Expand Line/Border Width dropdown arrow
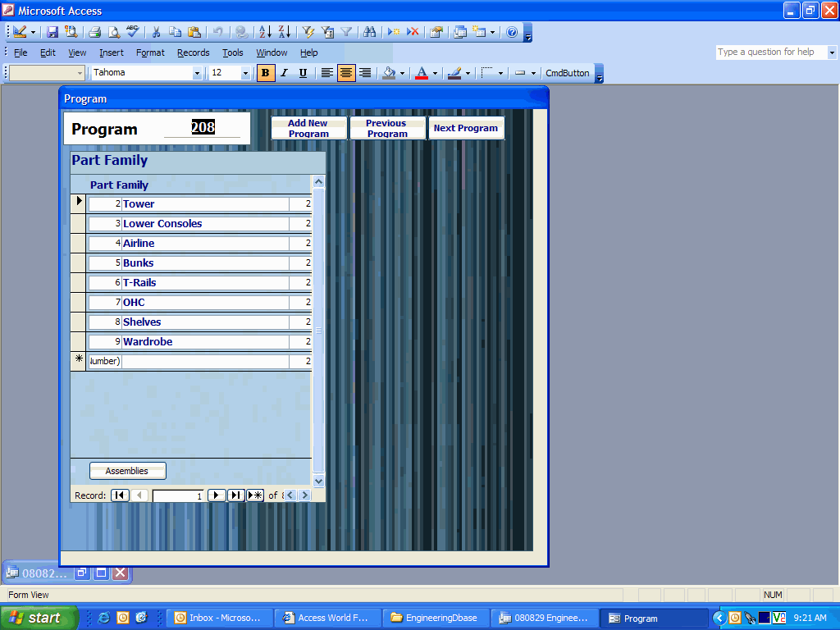The width and height of the screenshot is (840, 630). (x=533, y=73)
